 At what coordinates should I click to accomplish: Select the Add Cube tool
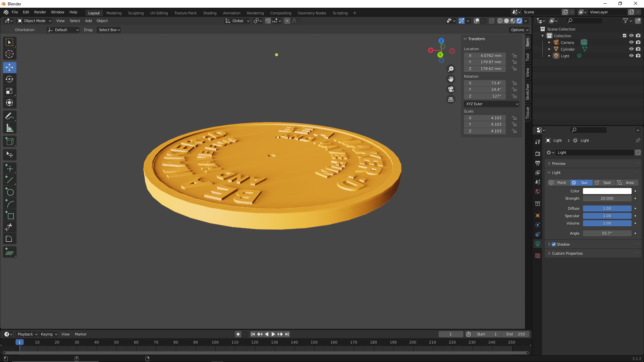point(9,141)
